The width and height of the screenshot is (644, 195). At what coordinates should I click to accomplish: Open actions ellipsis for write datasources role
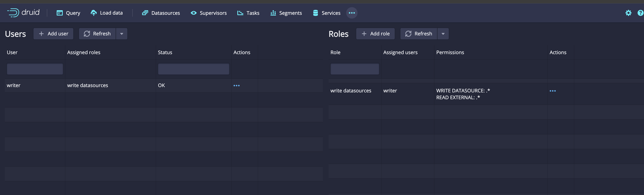click(553, 91)
